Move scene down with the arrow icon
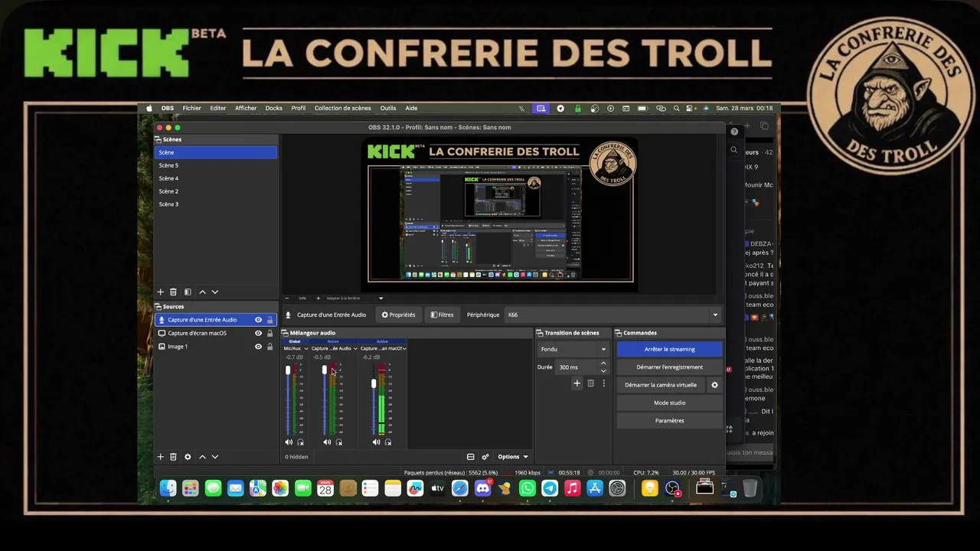Viewport: 980px width, 551px height. pyautogui.click(x=215, y=292)
